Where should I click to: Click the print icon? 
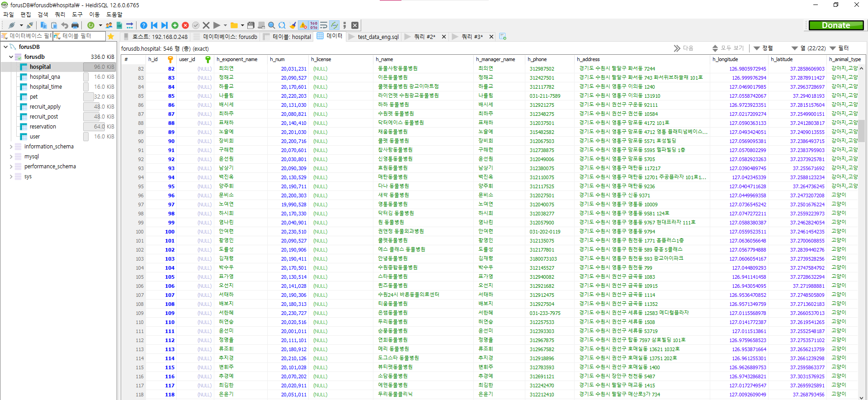pos(75,25)
